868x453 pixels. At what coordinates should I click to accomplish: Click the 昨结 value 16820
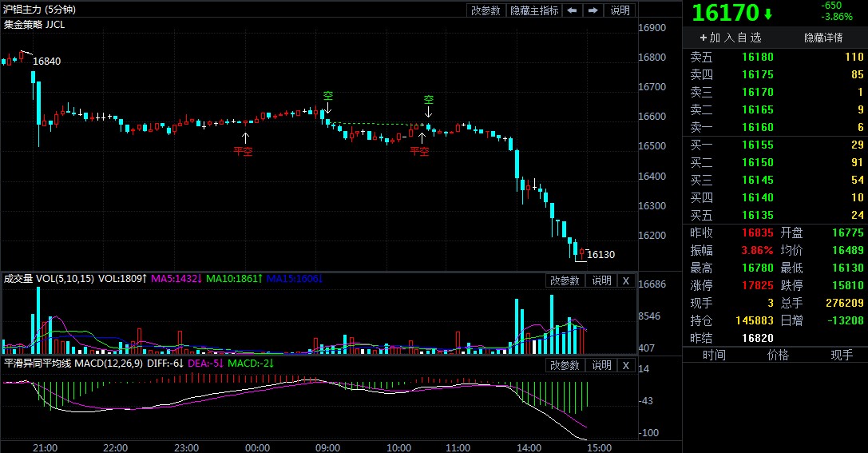tap(757, 339)
